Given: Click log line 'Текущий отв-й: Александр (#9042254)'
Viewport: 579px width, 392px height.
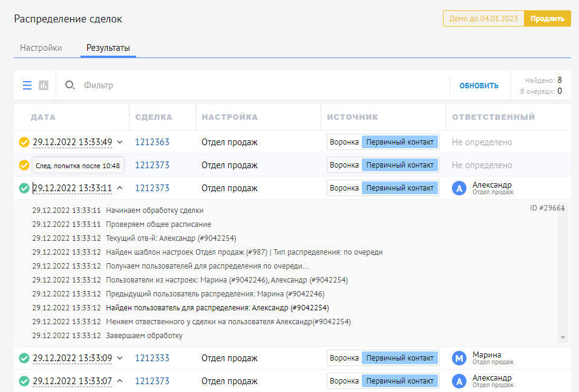Looking at the screenshot, I should (x=171, y=238).
